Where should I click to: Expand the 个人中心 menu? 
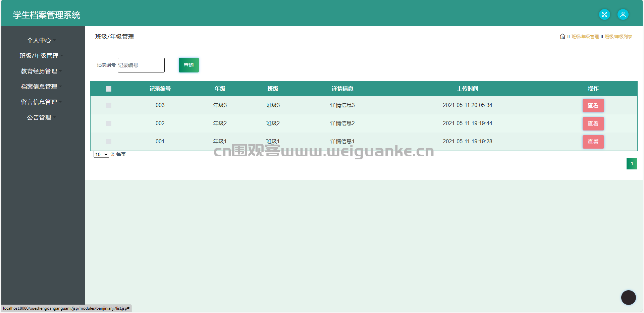[41, 40]
